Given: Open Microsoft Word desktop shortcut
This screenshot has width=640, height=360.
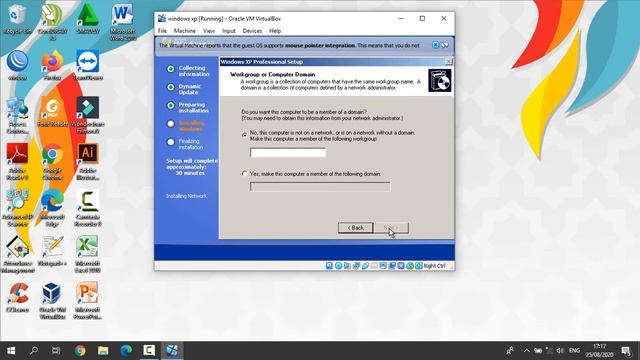Looking at the screenshot, I should pos(122,22).
